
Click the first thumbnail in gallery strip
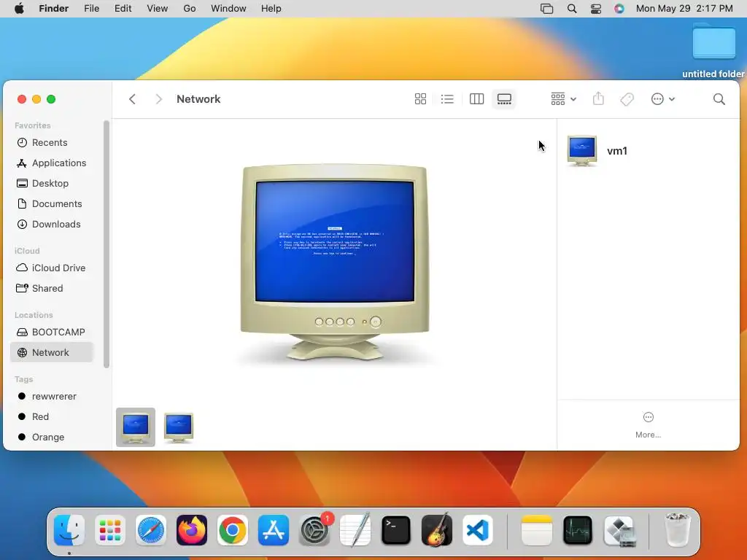click(x=136, y=427)
